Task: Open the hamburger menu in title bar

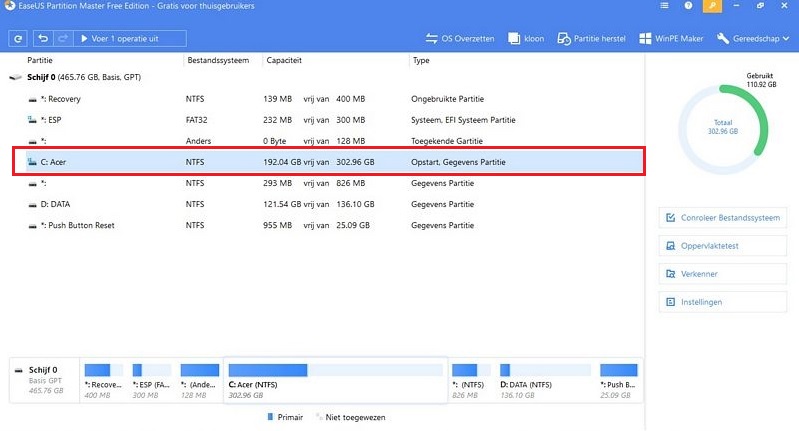Action: [x=664, y=6]
